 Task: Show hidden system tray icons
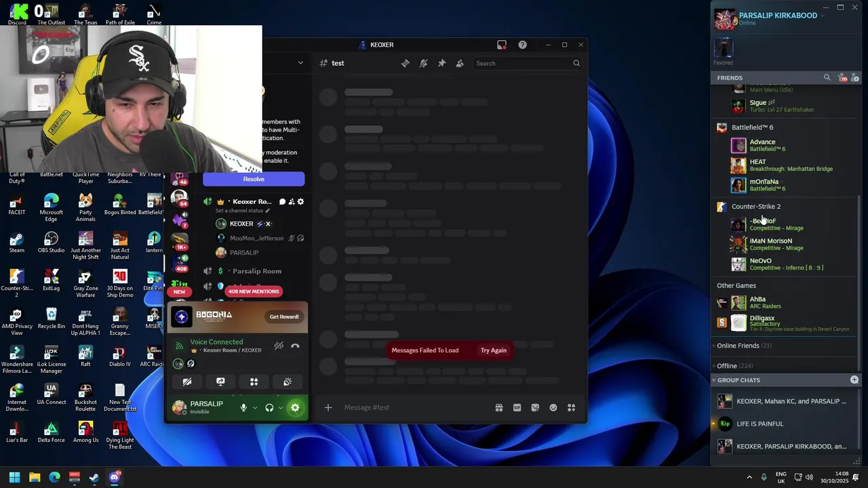click(749, 477)
